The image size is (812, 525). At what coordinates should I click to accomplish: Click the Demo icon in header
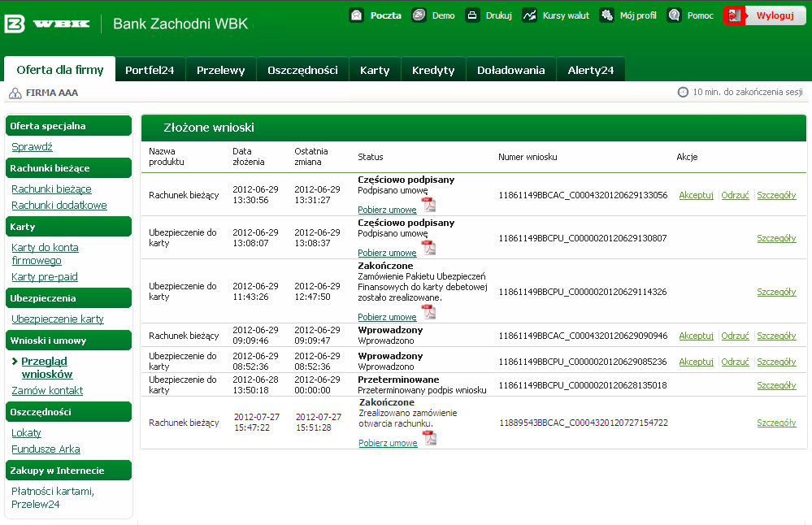coord(419,15)
